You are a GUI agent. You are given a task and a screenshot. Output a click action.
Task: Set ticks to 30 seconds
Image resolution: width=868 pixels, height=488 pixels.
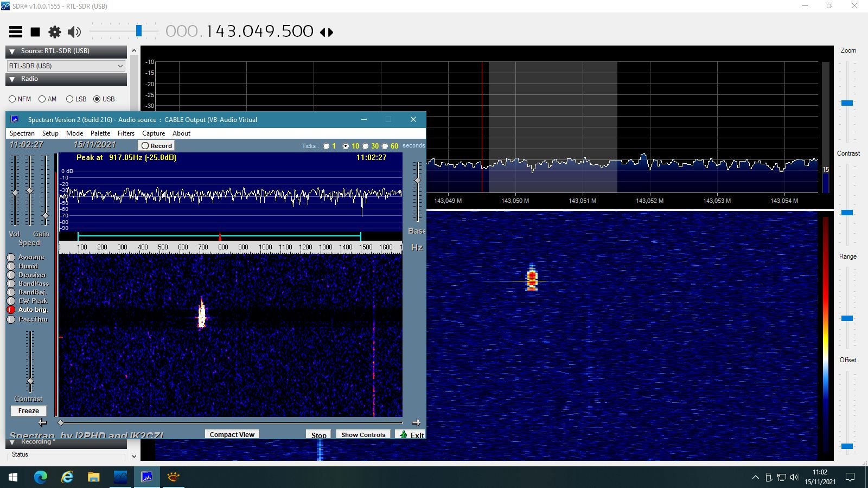[366, 146]
